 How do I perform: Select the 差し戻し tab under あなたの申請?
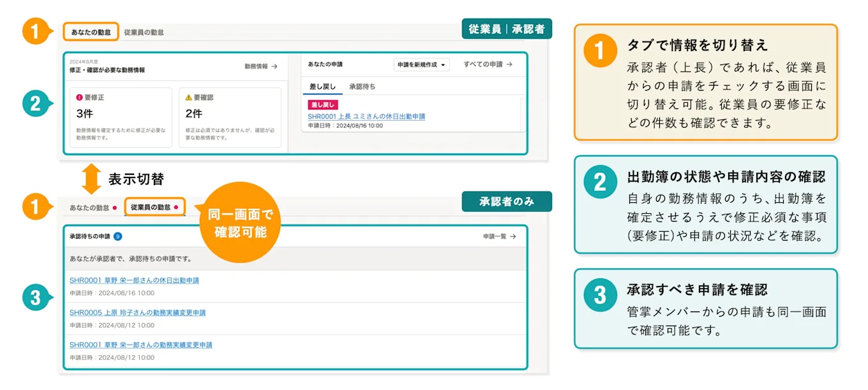321,87
